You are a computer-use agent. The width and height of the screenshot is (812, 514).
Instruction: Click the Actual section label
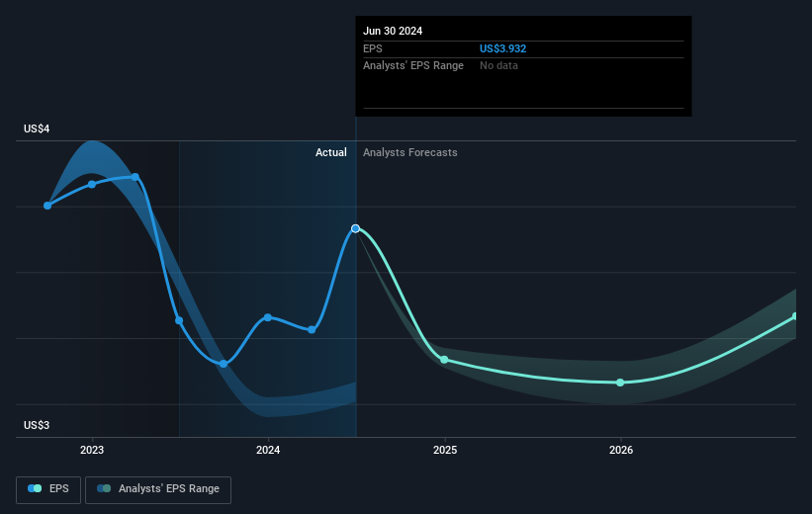click(x=331, y=152)
